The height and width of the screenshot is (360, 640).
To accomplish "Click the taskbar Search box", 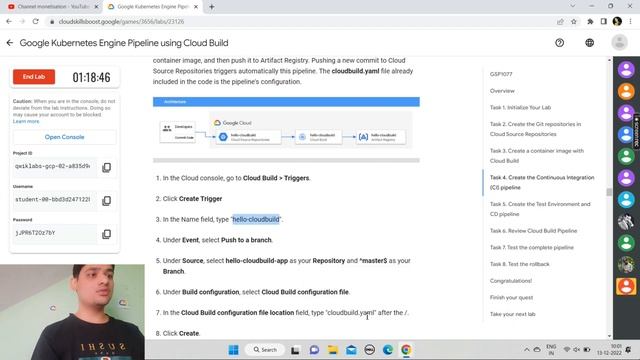I will 264,350.
